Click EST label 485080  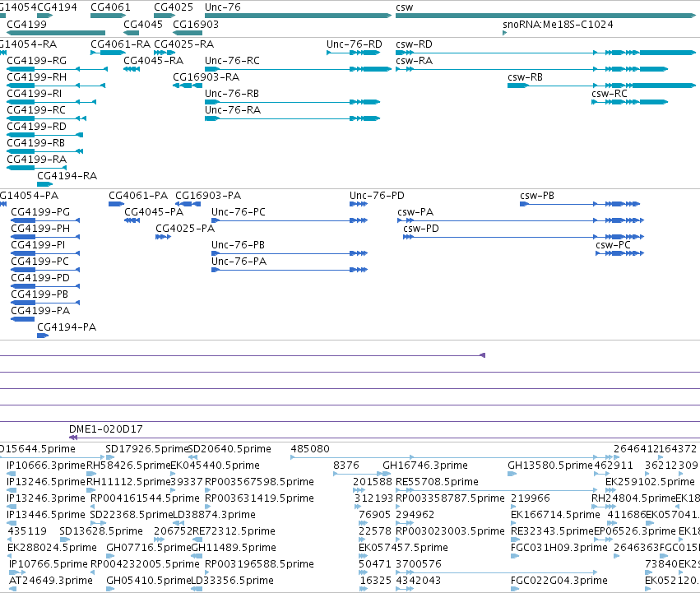click(x=310, y=449)
